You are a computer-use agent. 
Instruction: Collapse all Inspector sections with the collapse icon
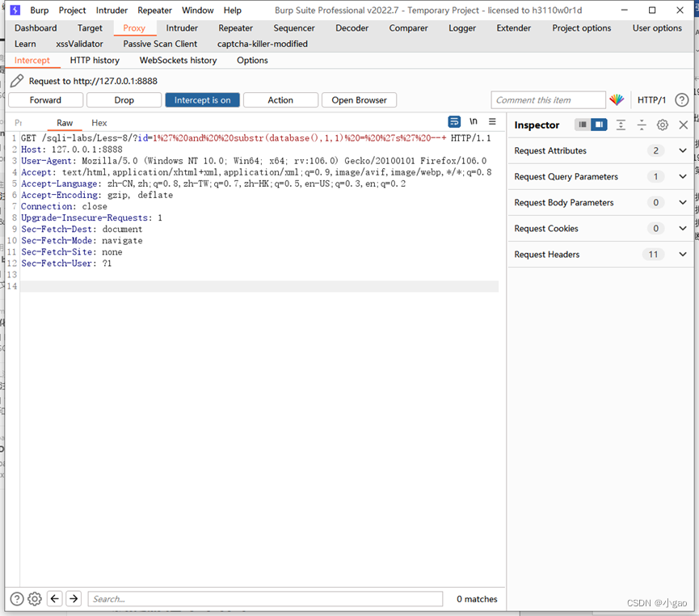[640, 124]
